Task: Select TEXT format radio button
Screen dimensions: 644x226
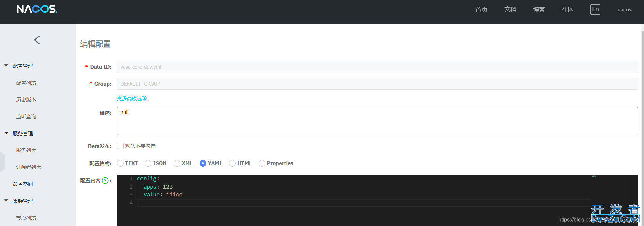Action: [x=120, y=163]
